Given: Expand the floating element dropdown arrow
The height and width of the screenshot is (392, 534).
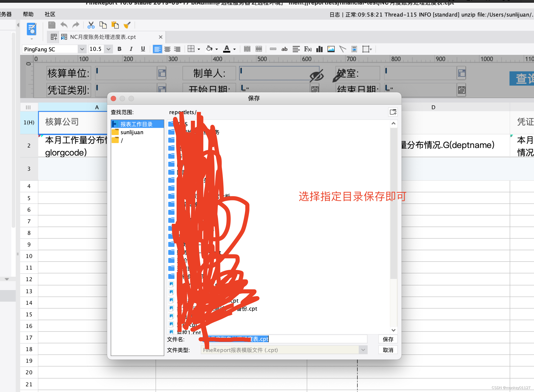Looking at the screenshot, I should pos(370,49).
